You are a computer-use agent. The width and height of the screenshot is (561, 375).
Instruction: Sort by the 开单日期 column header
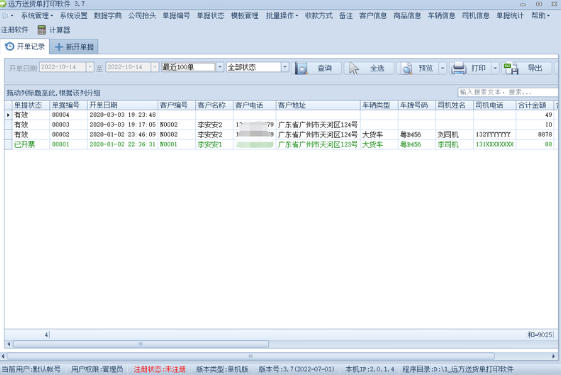123,105
